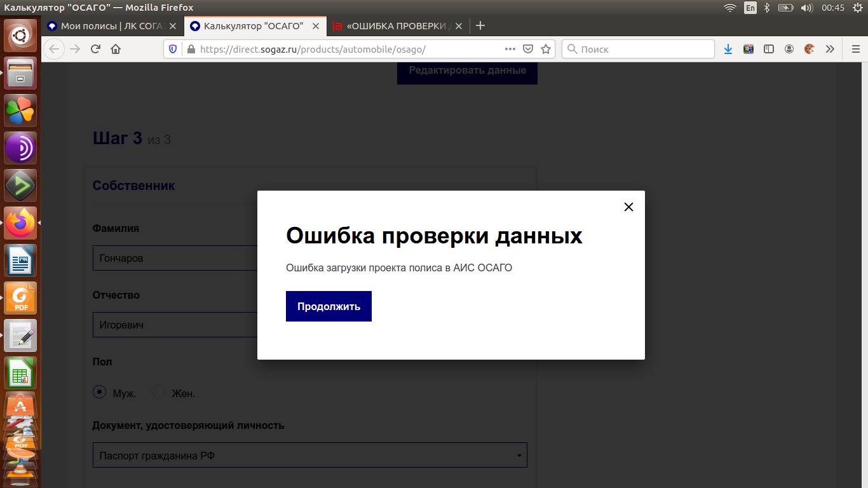This screenshot has height=488, width=868.
Task: Open the Паспорт гражданина РФ dropdown
Action: coord(310,455)
